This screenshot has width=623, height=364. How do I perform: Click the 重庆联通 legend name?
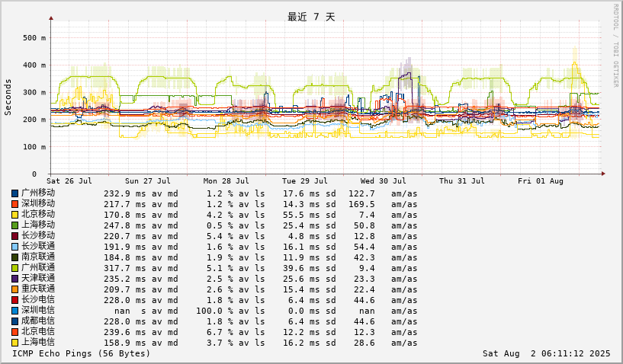pyautogui.click(x=38, y=289)
